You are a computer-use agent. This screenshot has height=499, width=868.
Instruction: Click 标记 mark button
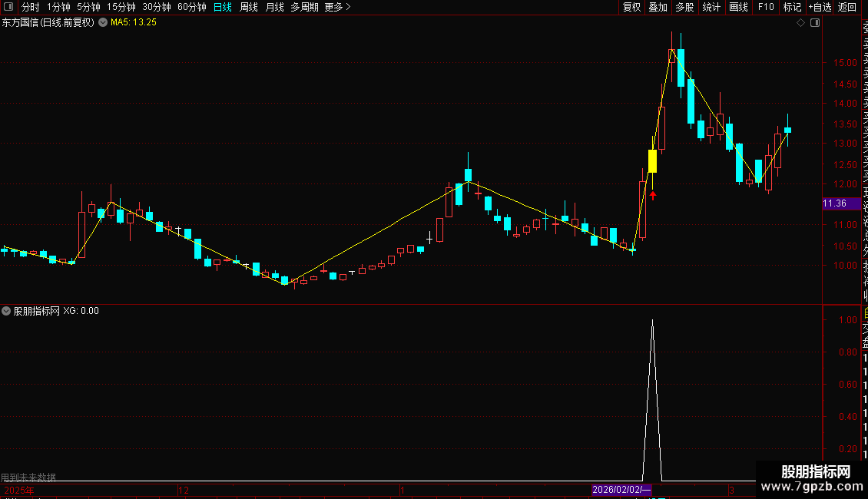(792, 7)
